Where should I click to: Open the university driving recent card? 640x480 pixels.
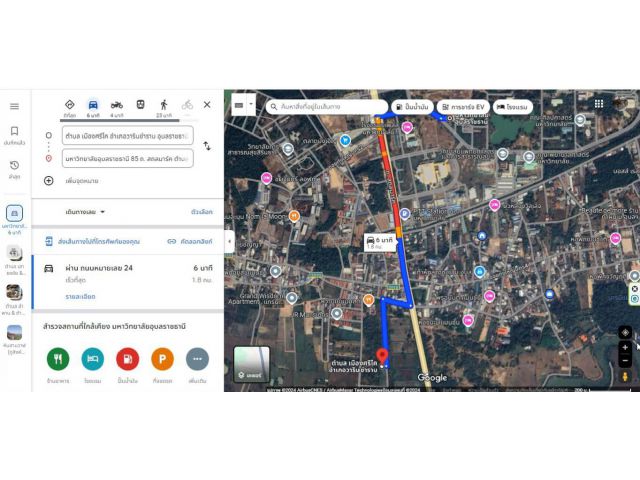coord(14,213)
